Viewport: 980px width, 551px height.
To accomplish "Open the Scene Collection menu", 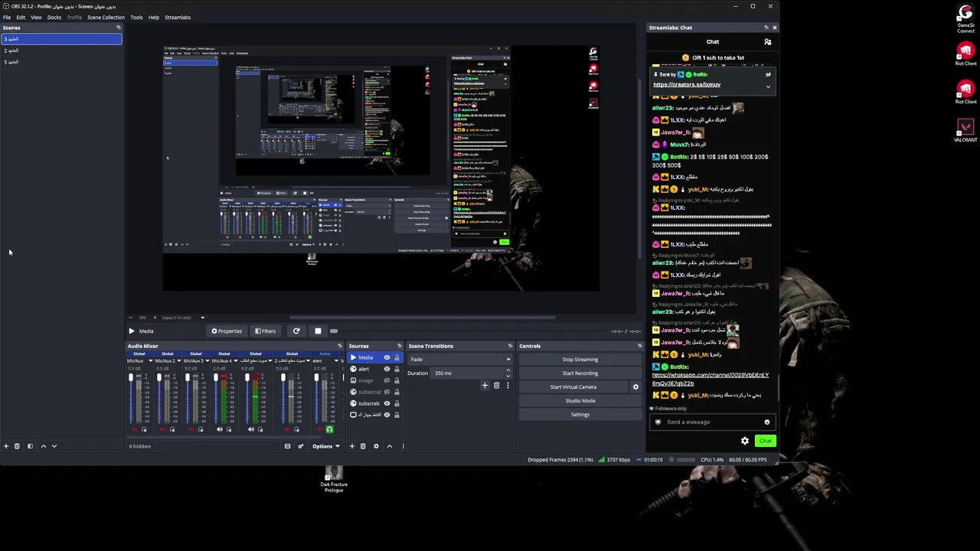I will coord(106,17).
